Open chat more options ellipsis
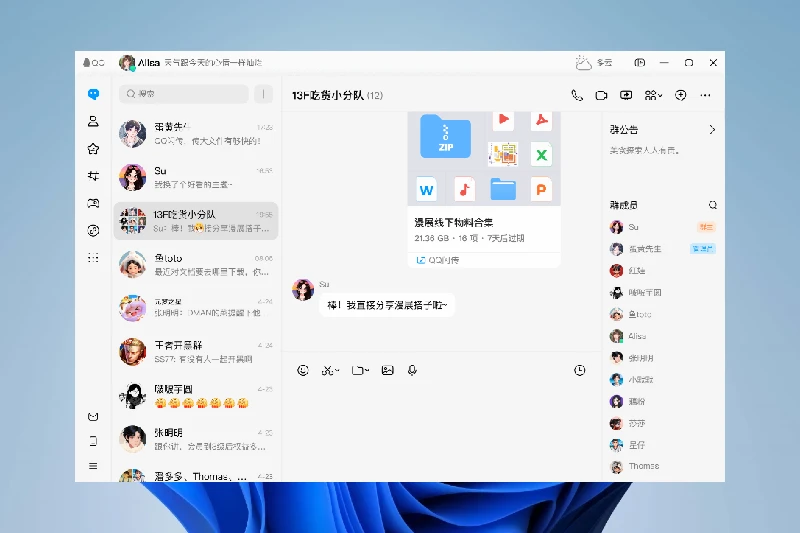 [706, 95]
